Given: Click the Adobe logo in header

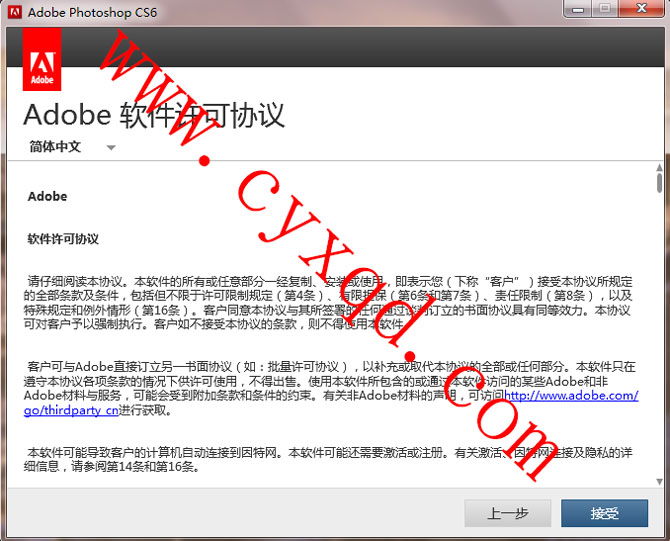Looking at the screenshot, I should (42, 59).
